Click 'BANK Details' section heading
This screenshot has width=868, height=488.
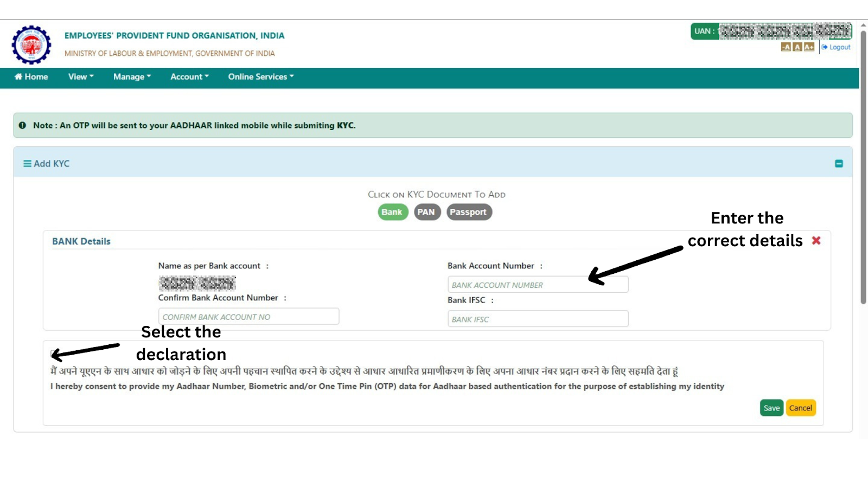[x=81, y=241]
